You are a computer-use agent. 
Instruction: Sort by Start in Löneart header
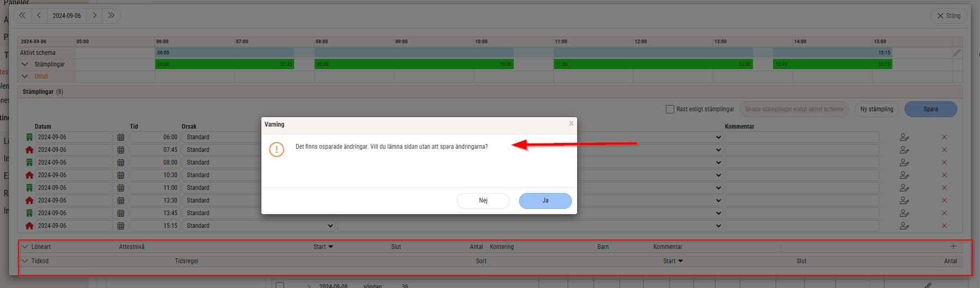pos(323,247)
